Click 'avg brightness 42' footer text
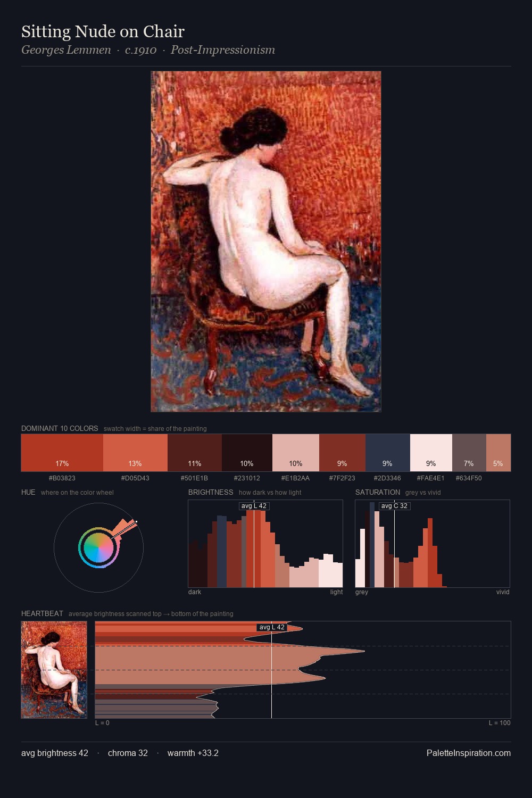The image size is (532, 798). click(55, 753)
